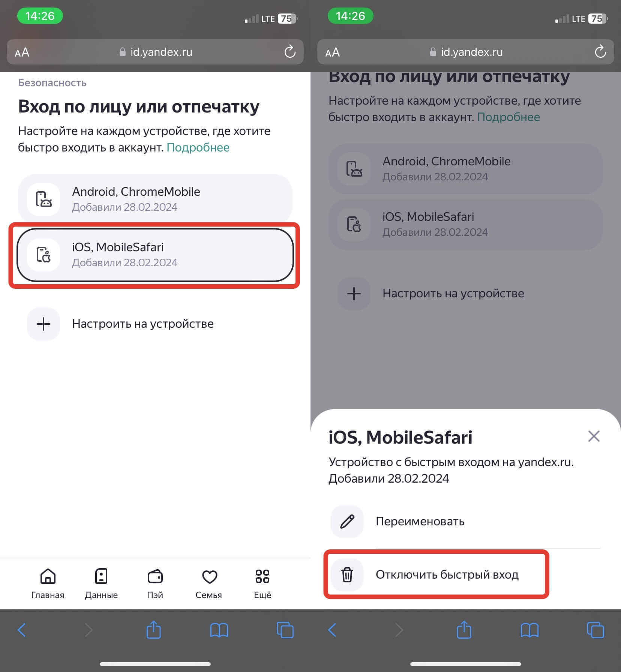Open the Ещё more menu
This screenshot has height=672, width=621.
pyautogui.click(x=262, y=583)
